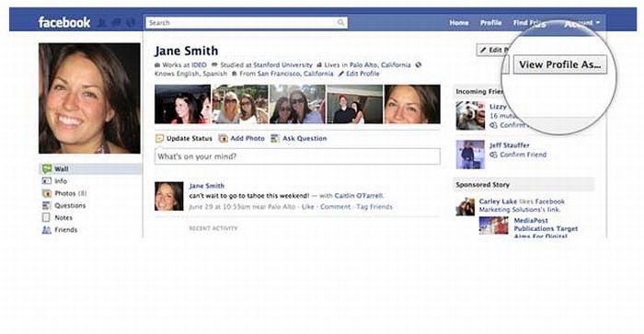Click the search magnifier icon

(341, 23)
